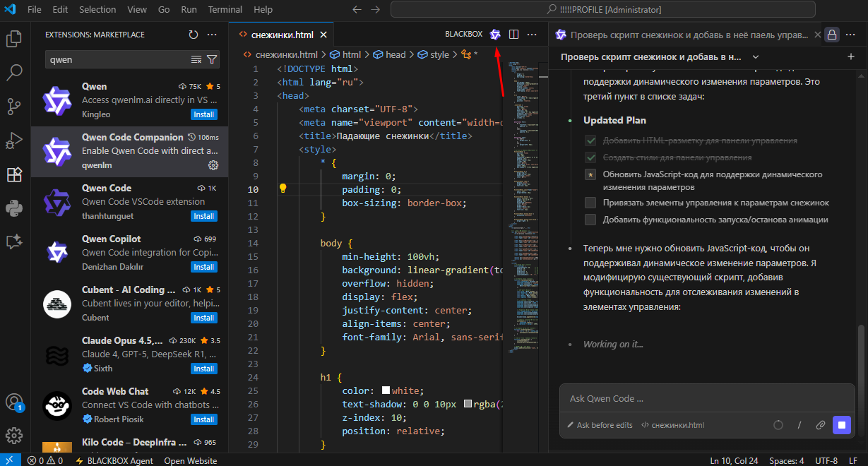Expand the chat title dropdown chevron

pyautogui.click(x=756, y=57)
